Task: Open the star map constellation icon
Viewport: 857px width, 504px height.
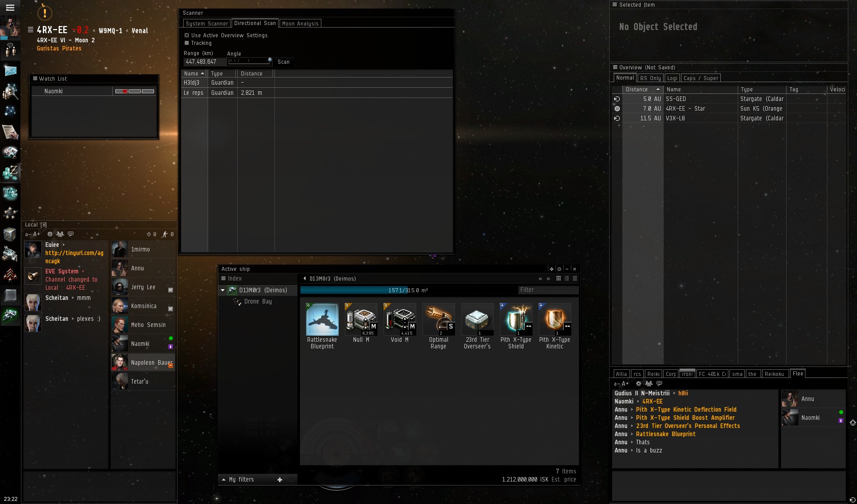Action: pos(10,111)
